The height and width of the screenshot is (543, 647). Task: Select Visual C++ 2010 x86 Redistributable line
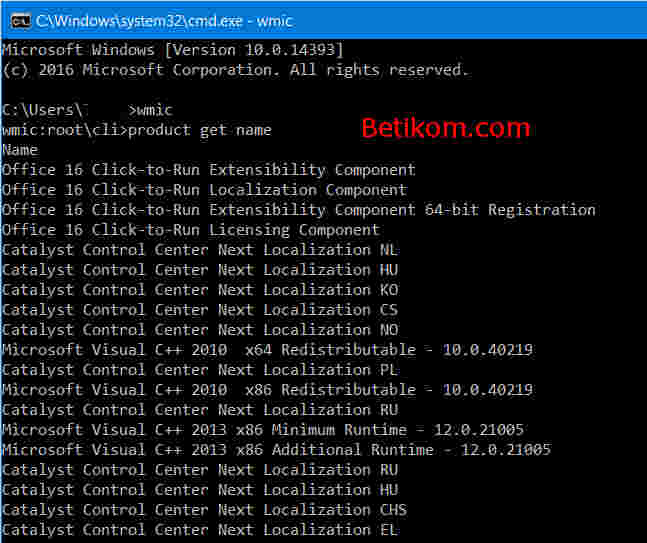tap(267, 390)
